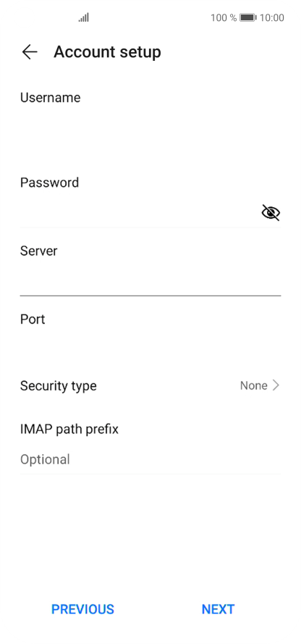The width and height of the screenshot is (301, 644).
Task: Go to the NEXT step
Action: [218, 609]
